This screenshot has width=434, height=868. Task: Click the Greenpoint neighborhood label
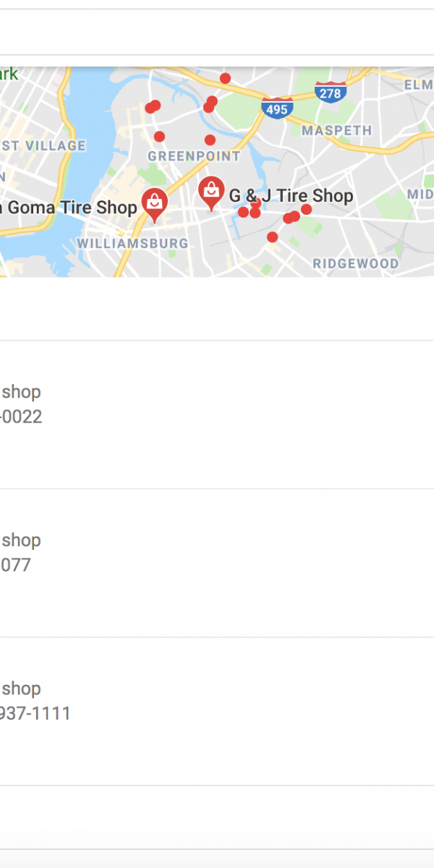click(x=194, y=156)
